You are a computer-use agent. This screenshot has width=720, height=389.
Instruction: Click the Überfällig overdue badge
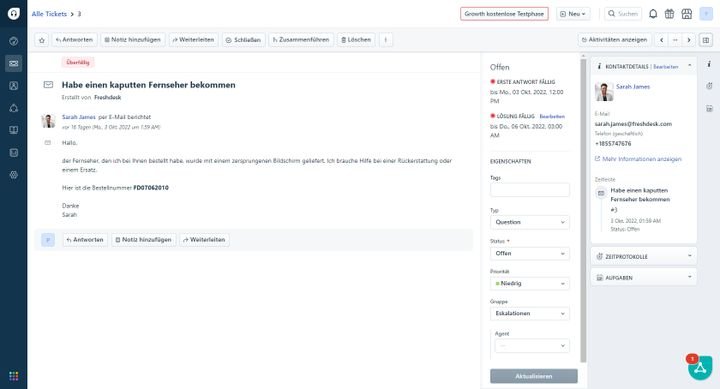tap(78, 62)
